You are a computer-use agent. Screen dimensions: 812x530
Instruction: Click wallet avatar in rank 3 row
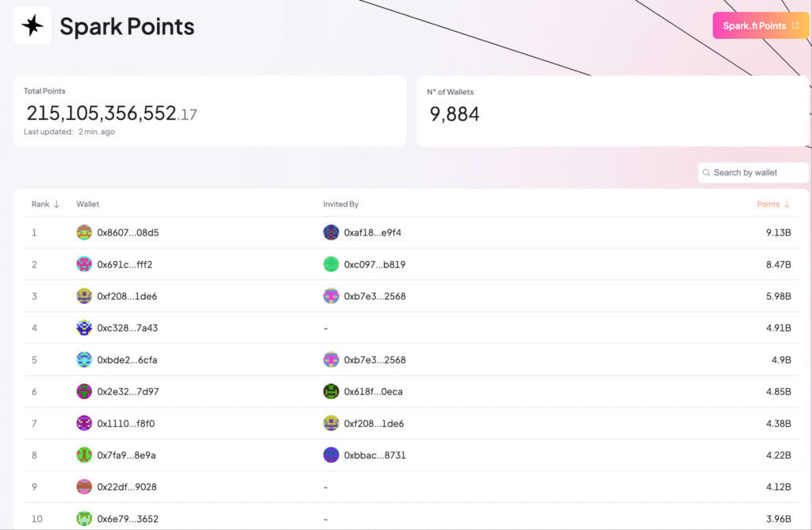click(84, 296)
